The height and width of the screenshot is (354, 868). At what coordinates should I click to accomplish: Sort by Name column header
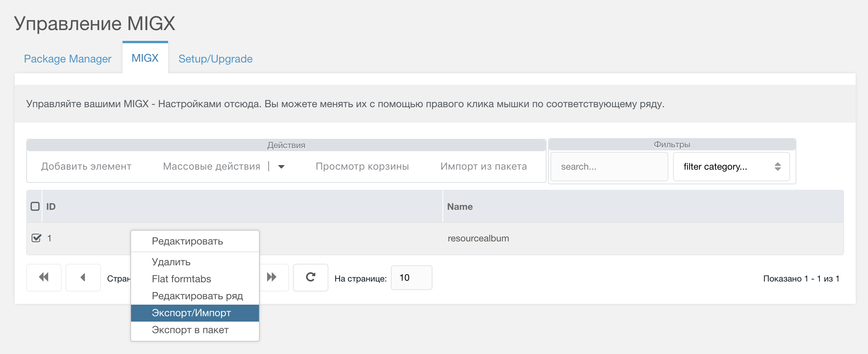pos(643,206)
